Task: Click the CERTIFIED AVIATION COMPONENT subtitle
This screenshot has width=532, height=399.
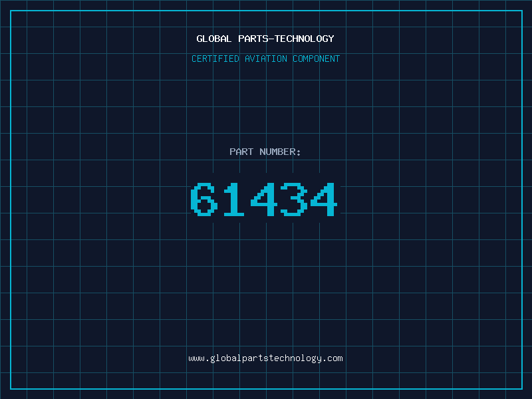Action: (265, 59)
